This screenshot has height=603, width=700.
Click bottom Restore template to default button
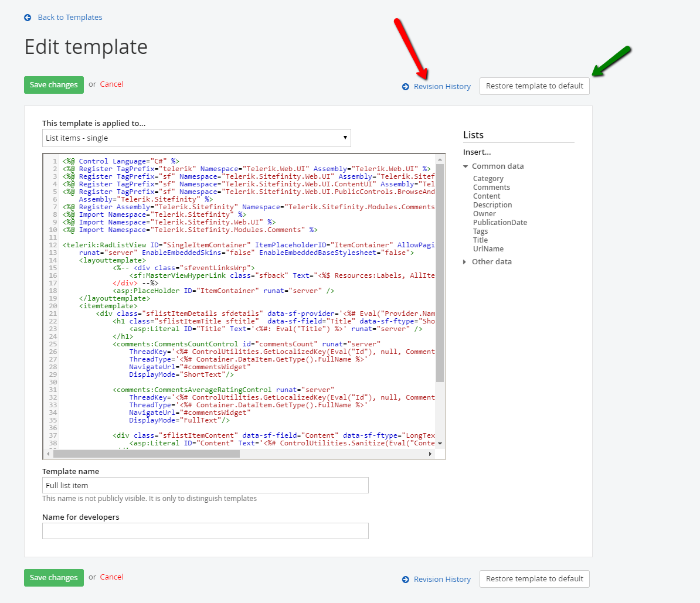(534, 579)
